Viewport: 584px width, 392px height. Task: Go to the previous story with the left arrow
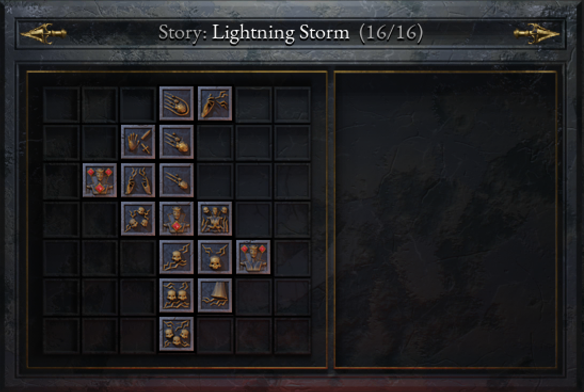click(44, 34)
